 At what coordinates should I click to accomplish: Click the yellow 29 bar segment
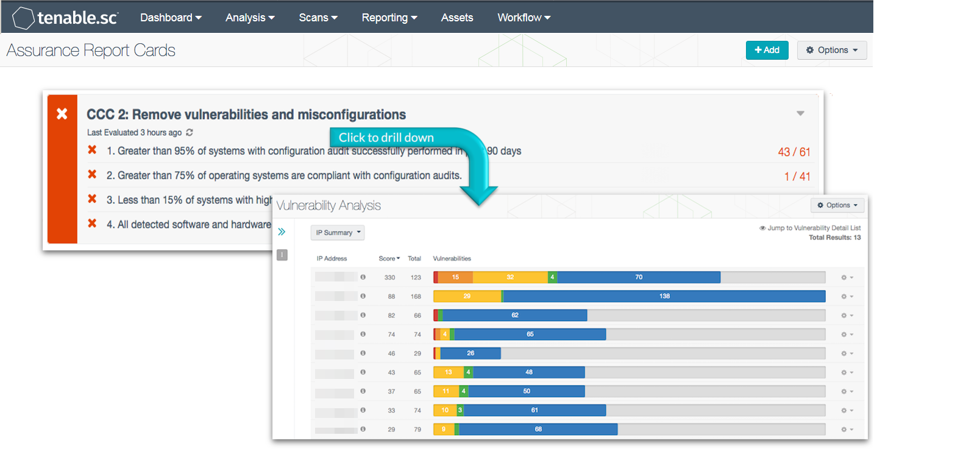pyautogui.click(x=467, y=296)
